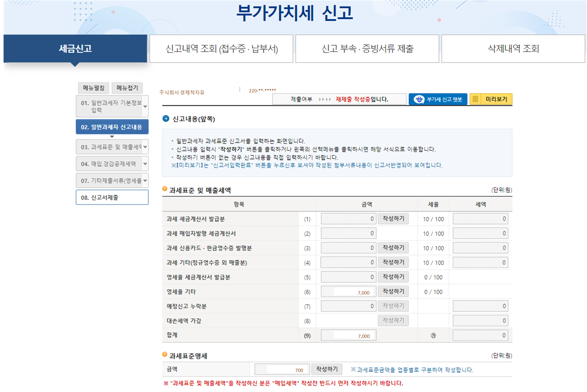Click 작성하기 next to 과세표준명세 금액
The width and height of the screenshot is (587, 392).
click(x=327, y=369)
